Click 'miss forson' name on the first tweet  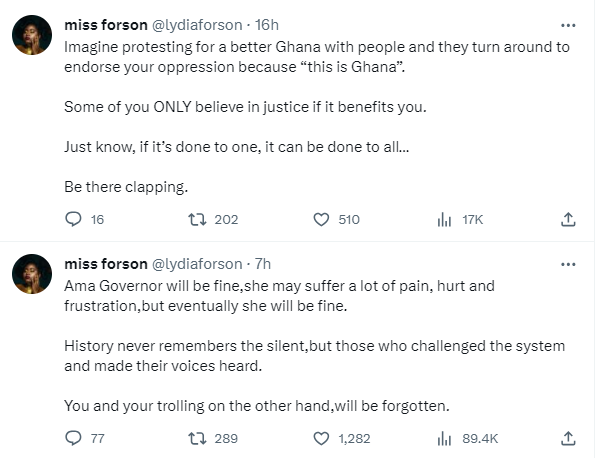click(x=104, y=25)
